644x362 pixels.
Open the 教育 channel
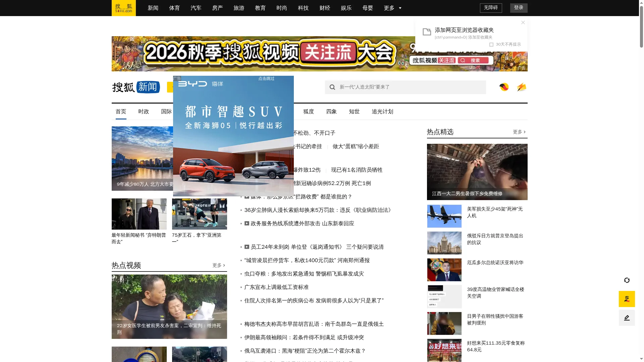tap(260, 8)
